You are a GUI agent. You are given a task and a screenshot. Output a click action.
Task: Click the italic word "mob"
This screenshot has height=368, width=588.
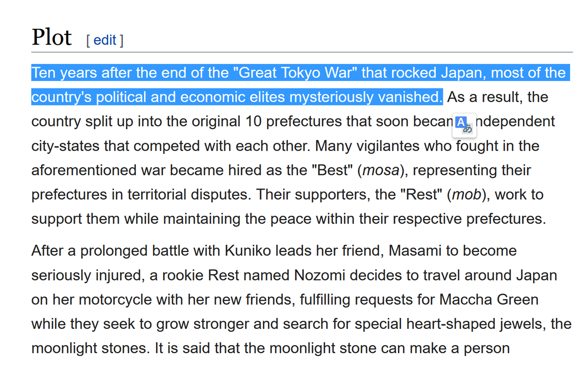[x=466, y=195]
